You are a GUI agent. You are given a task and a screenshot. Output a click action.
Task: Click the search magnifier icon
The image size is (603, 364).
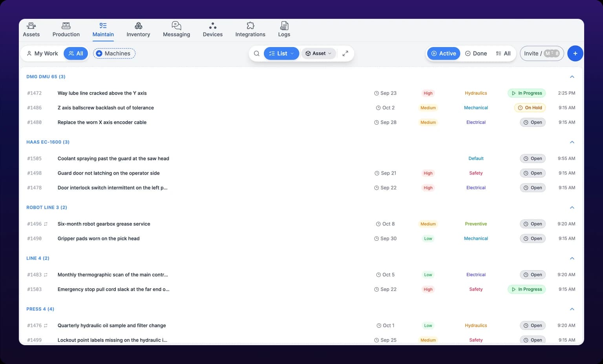click(x=257, y=53)
